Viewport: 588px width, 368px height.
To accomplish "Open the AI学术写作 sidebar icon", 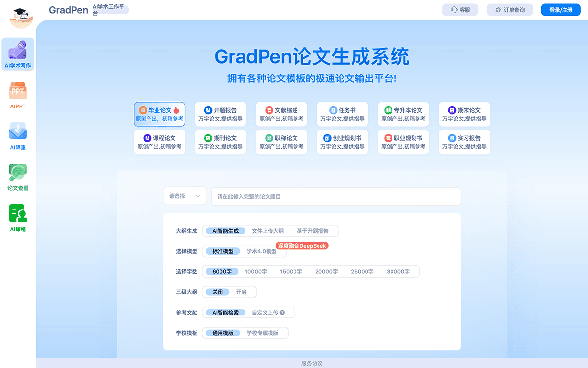I will [x=18, y=54].
